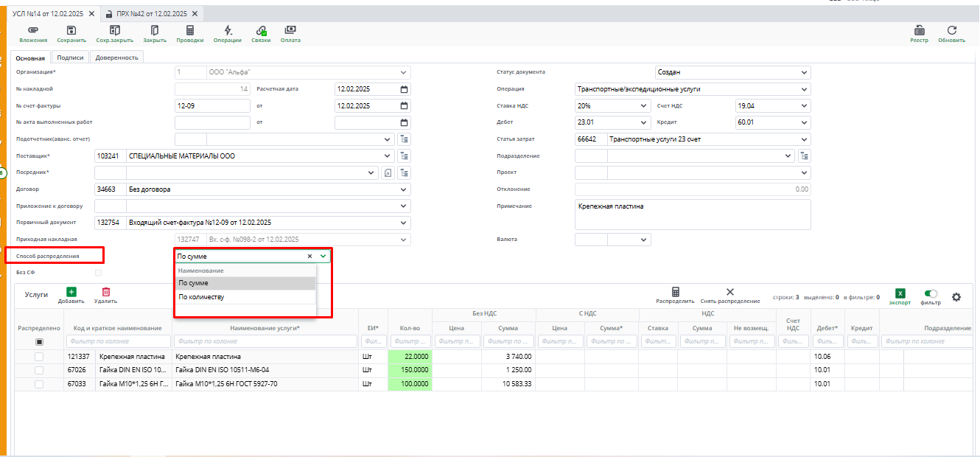The width and height of the screenshot is (980, 457).
Task: Tick the Без СФ checkbox
Action: click(99, 273)
